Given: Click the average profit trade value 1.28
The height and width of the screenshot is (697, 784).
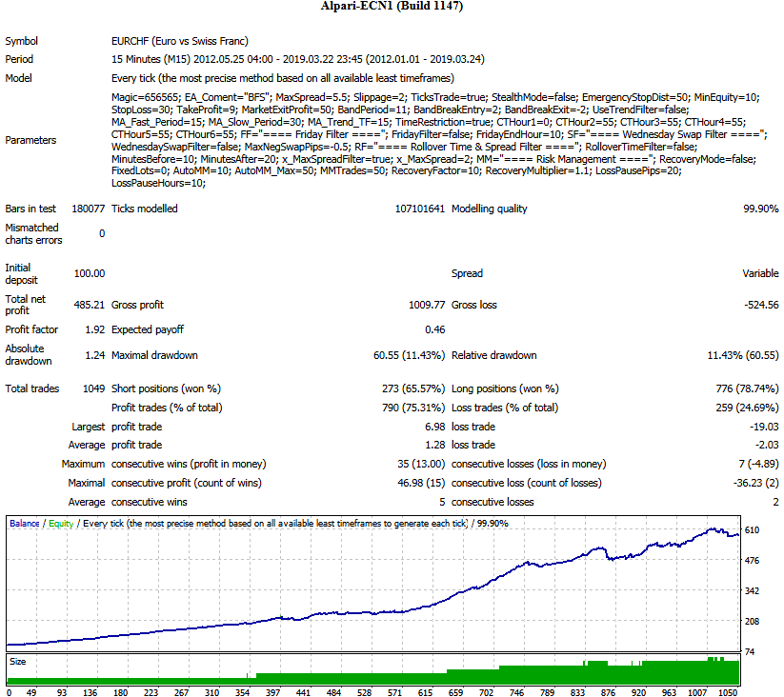Looking at the screenshot, I should (x=434, y=445).
